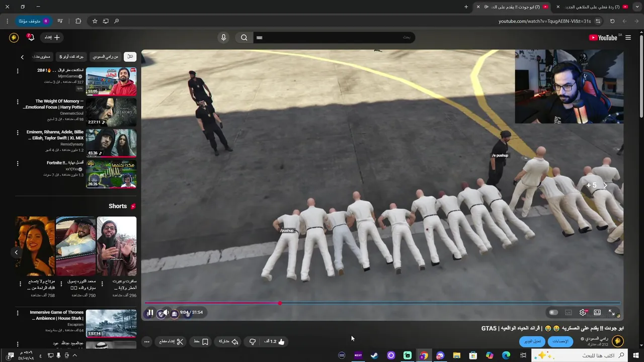
Task: Dislike the video with thumbs down
Action: pos(253,342)
